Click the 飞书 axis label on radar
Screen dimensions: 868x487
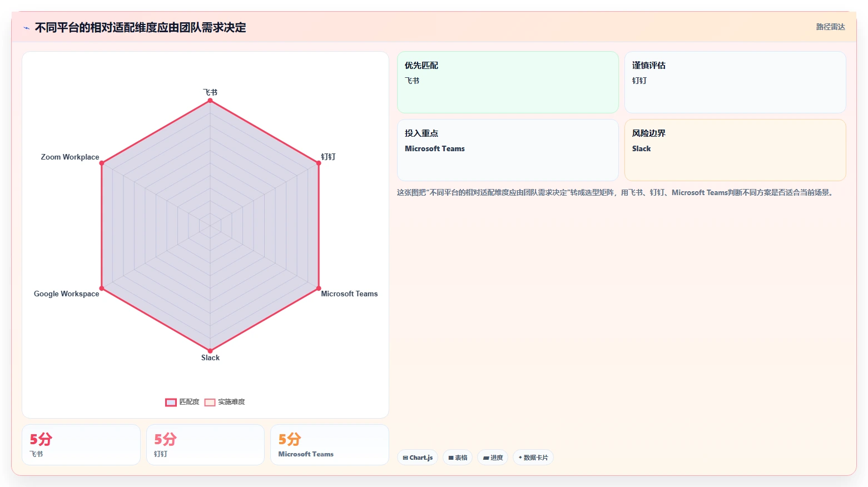[210, 92]
